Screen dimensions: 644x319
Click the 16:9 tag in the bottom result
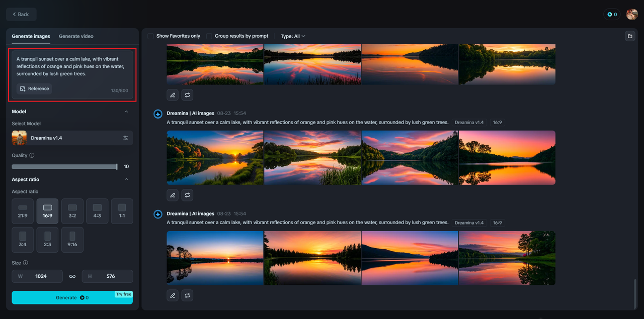coord(497,223)
